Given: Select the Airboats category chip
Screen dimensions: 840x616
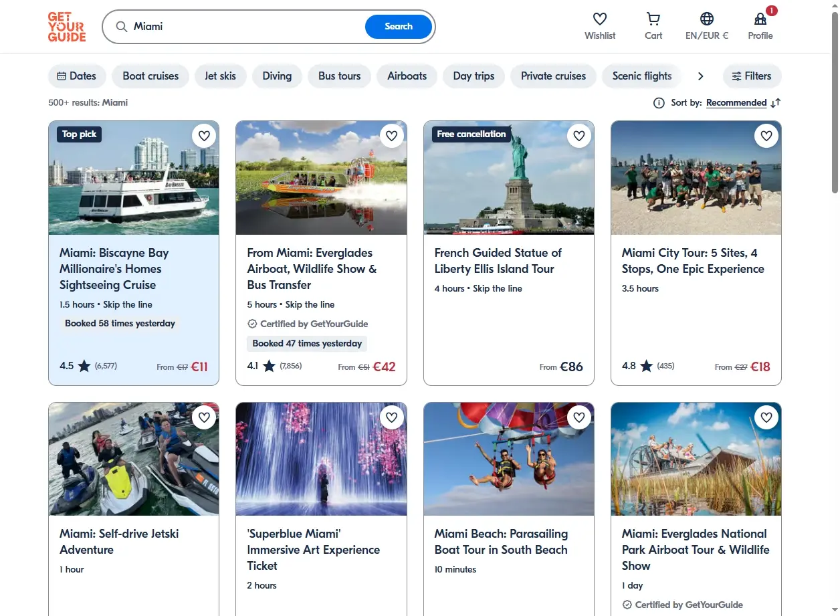Looking at the screenshot, I should click(x=407, y=76).
